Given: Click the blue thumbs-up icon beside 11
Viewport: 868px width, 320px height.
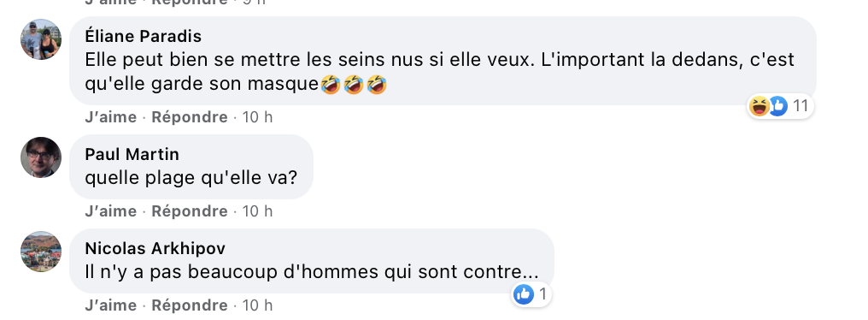Looking at the screenshot, I should 778,106.
